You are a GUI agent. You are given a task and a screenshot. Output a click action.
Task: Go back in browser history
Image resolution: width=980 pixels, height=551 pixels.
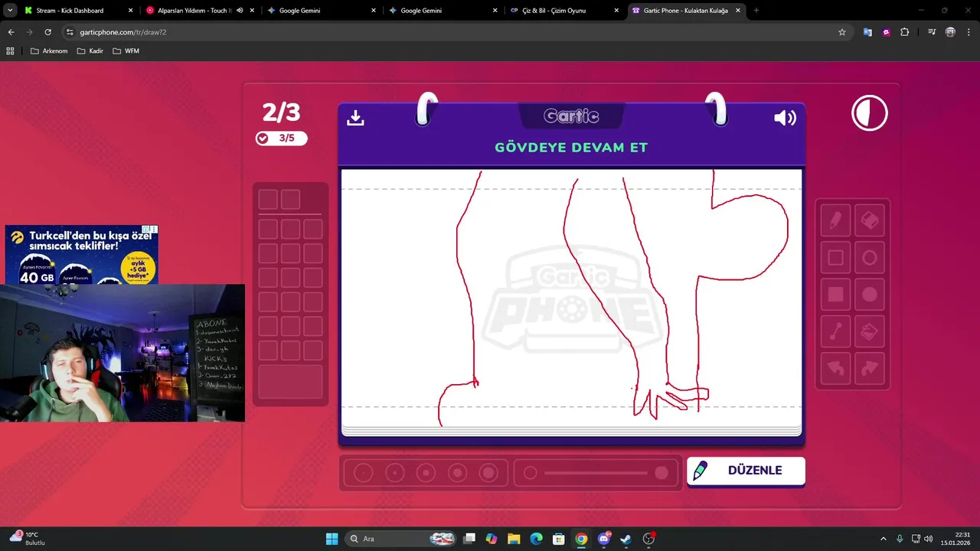[x=11, y=32]
